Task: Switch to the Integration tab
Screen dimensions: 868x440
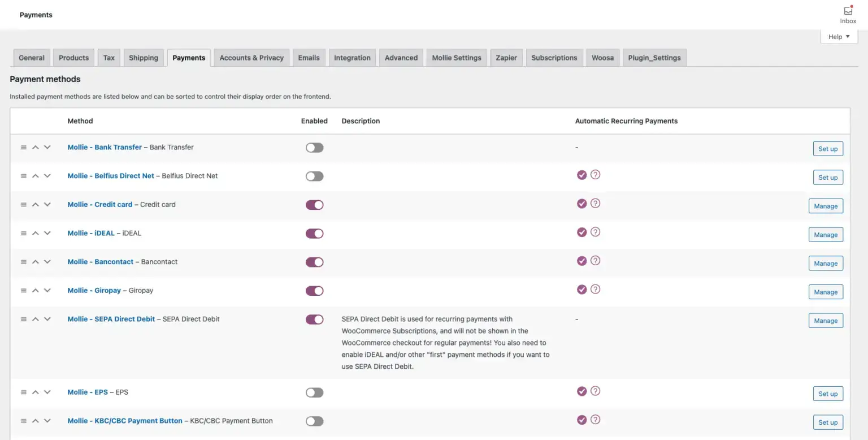Action: (x=352, y=58)
